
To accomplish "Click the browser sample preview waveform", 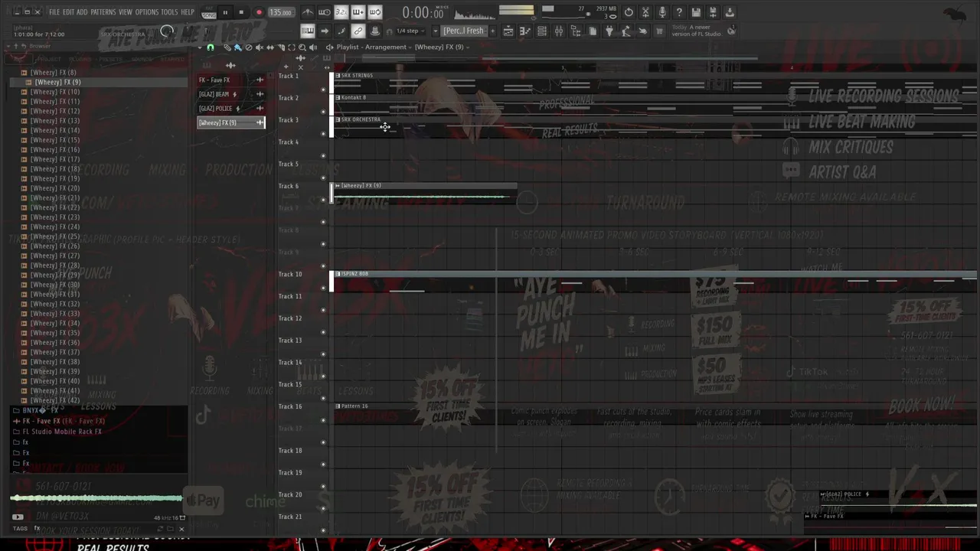I will (96, 499).
